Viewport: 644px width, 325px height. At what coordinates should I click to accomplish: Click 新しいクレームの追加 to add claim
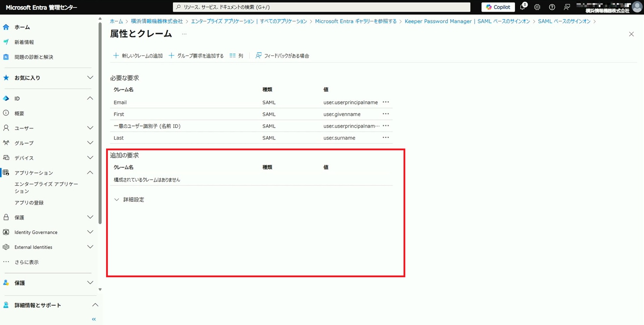(138, 56)
